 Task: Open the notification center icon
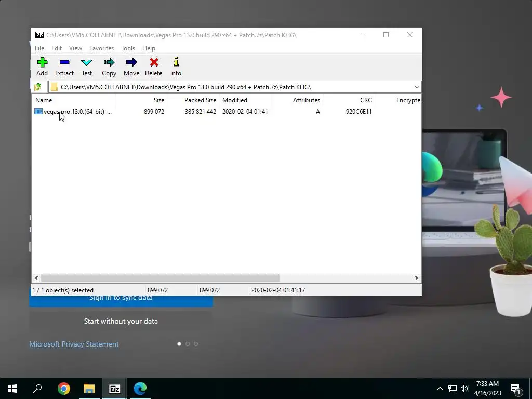[x=516, y=389]
